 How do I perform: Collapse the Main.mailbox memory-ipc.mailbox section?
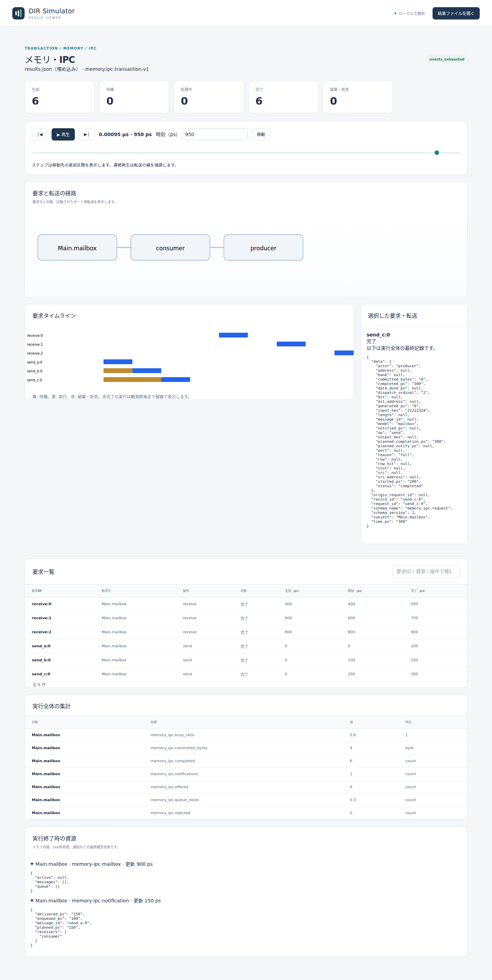coord(92,864)
